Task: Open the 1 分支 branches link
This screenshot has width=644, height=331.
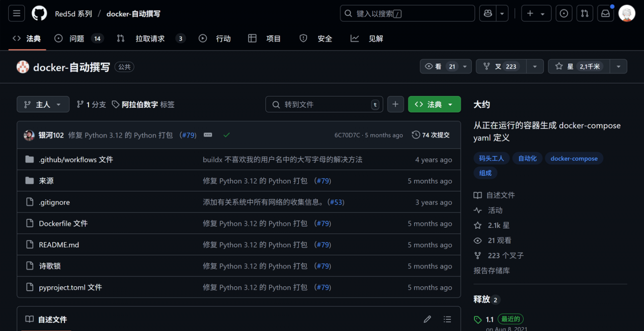Action: (91, 104)
